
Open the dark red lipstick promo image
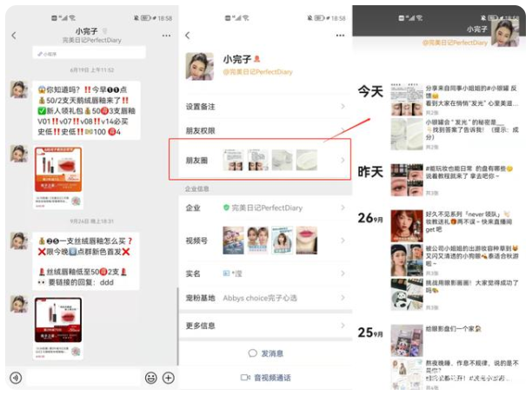58,320
